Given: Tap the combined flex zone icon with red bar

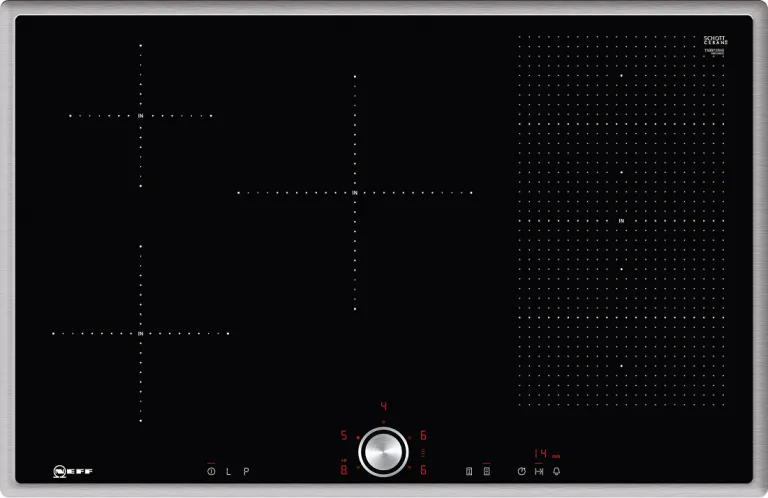Looking at the screenshot, I should [x=486, y=470].
